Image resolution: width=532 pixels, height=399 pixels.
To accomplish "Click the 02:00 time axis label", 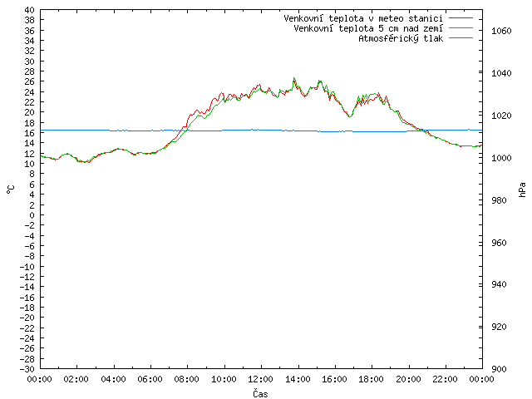I will pyautogui.click(x=76, y=379).
